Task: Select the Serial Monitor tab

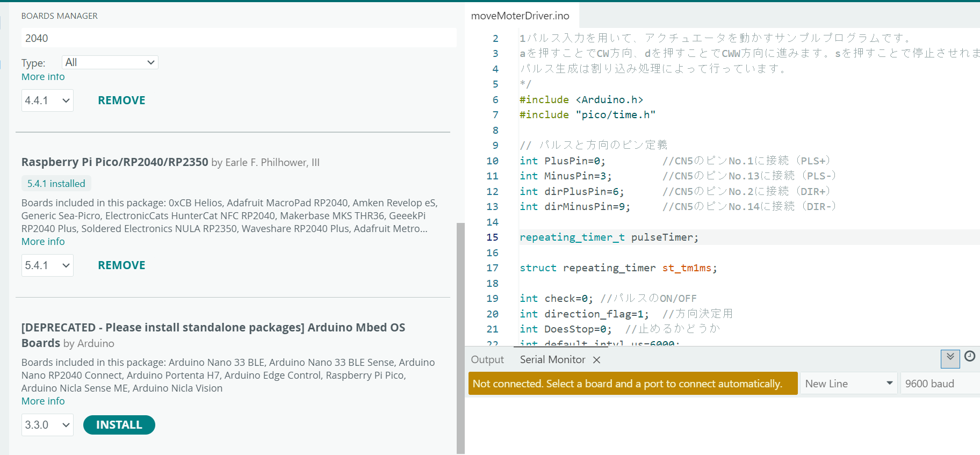Action: [x=552, y=360]
